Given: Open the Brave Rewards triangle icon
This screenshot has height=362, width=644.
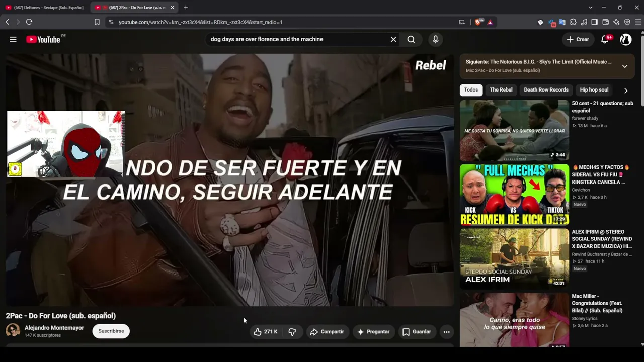Looking at the screenshot, I should click(490, 22).
